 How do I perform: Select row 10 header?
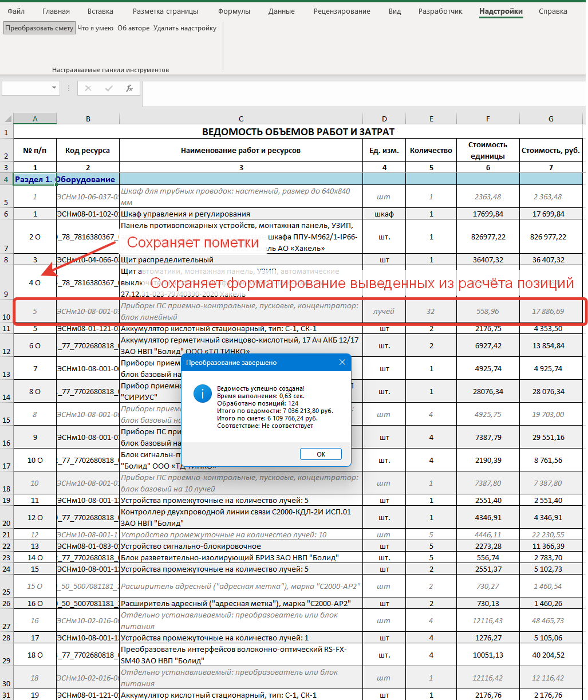click(x=6, y=317)
